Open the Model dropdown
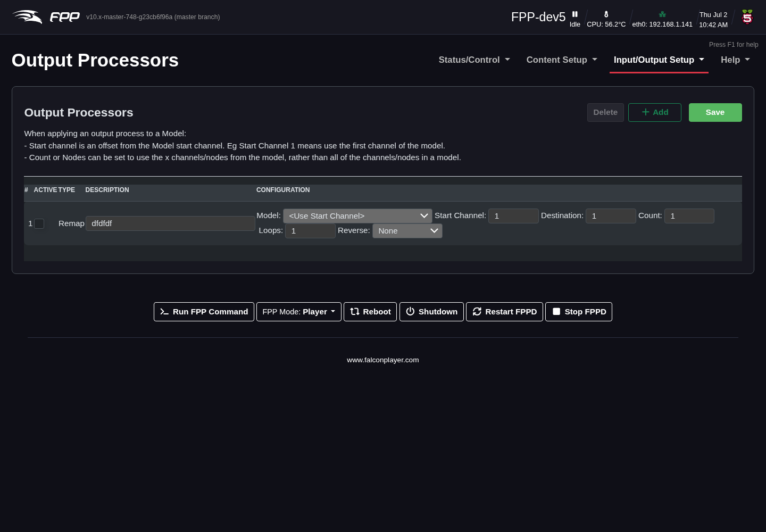766x532 pixels. coord(357,216)
